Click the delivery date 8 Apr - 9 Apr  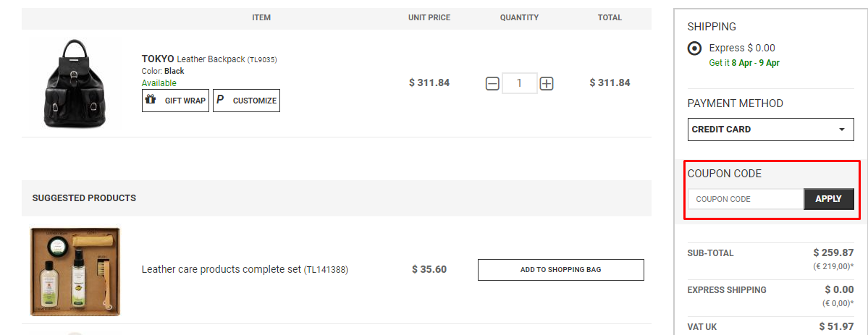[756, 63]
